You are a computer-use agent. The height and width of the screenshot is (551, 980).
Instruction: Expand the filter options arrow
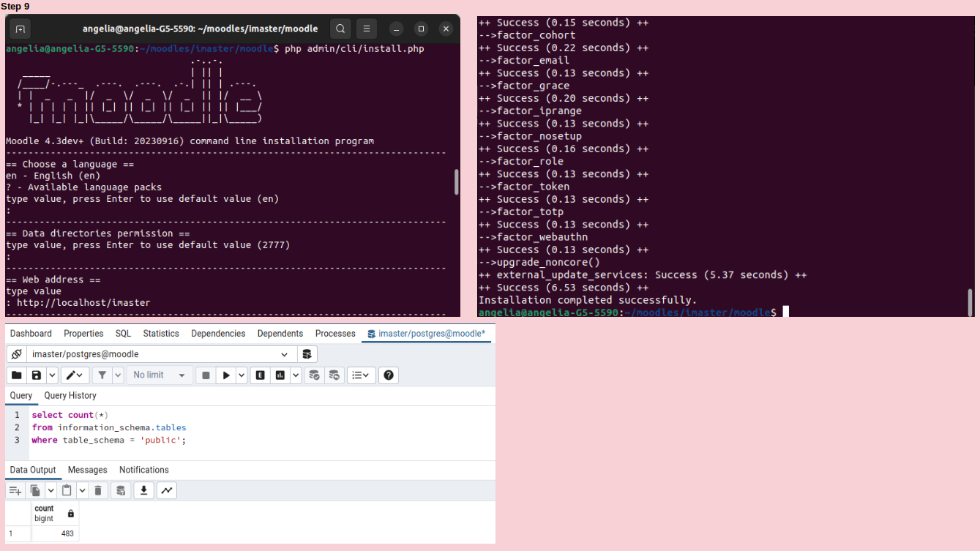point(118,375)
